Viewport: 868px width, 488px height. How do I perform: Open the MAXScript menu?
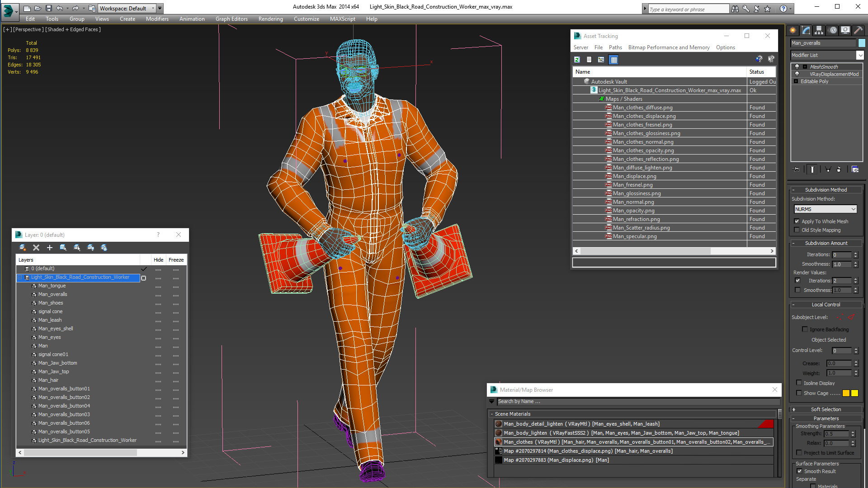tap(342, 19)
